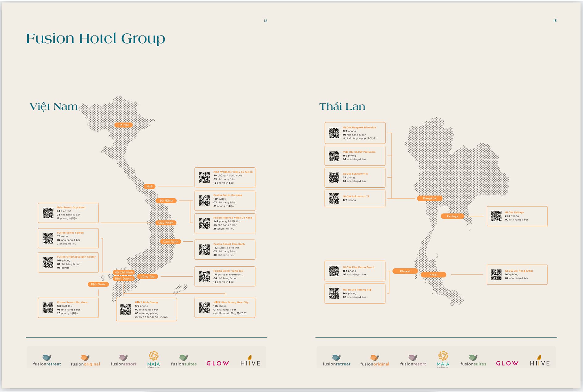Click the QR code for Fusion Resort Cam Ranh
The image size is (583, 392).
204,250
